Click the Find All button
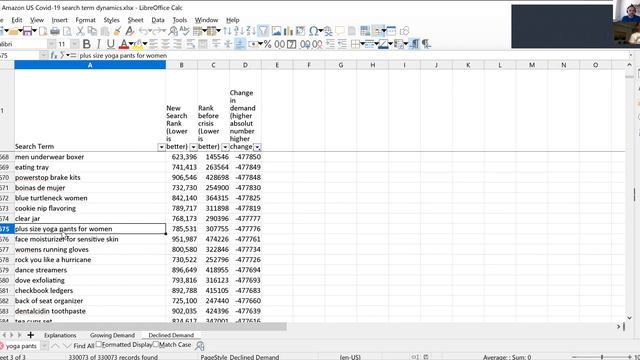This screenshot has height=360, width=640. click(x=84, y=346)
